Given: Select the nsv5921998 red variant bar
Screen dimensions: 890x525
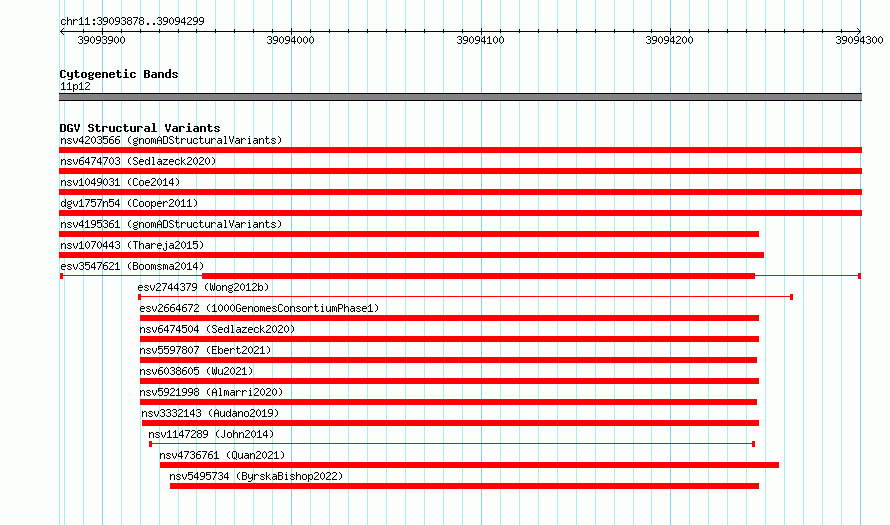Looking at the screenshot, I should [448, 402].
